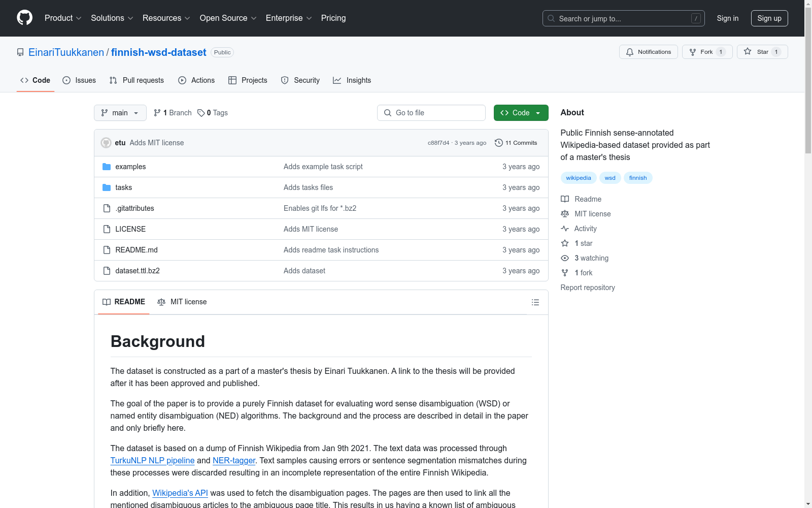Click the Go to file search field

[x=431, y=113]
